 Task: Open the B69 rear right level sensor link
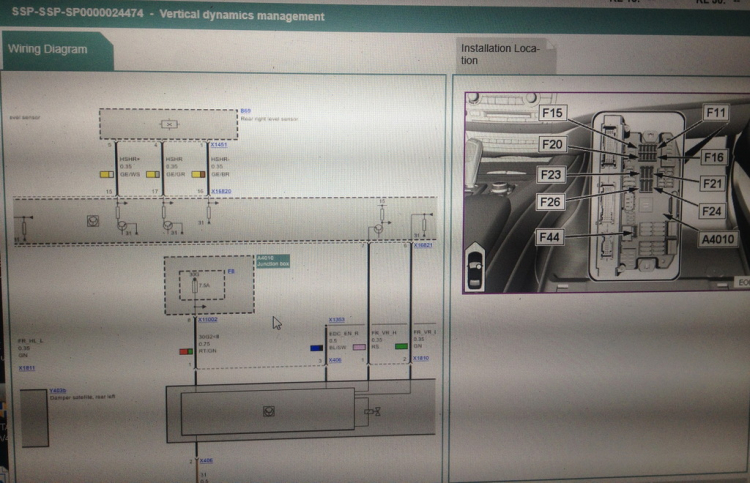(x=245, y=111)
